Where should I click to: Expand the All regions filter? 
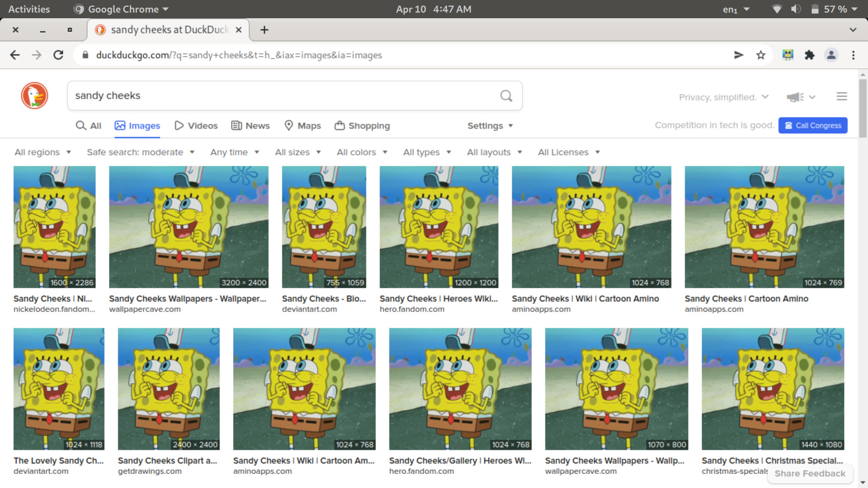pos(42,152)
